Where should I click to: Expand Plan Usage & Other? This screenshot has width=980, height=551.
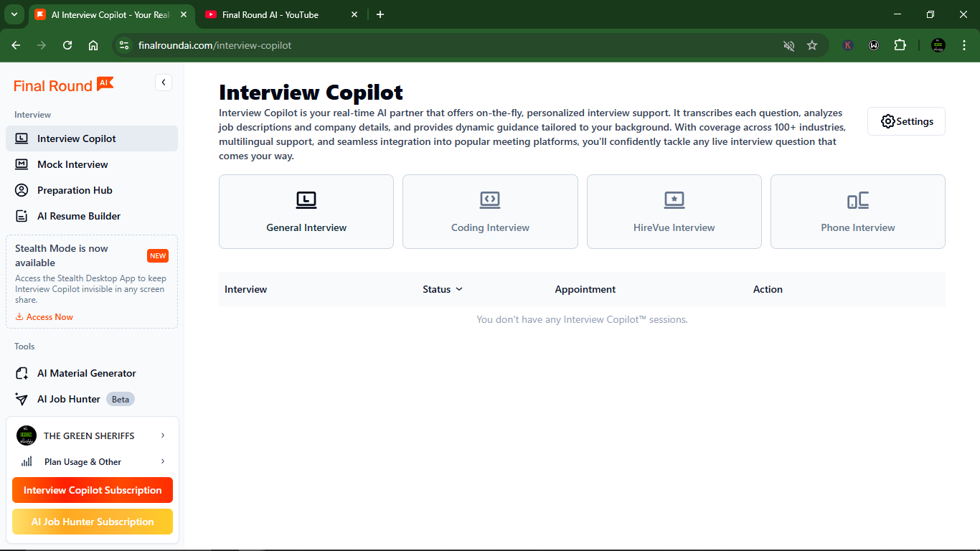coord(92,461)
